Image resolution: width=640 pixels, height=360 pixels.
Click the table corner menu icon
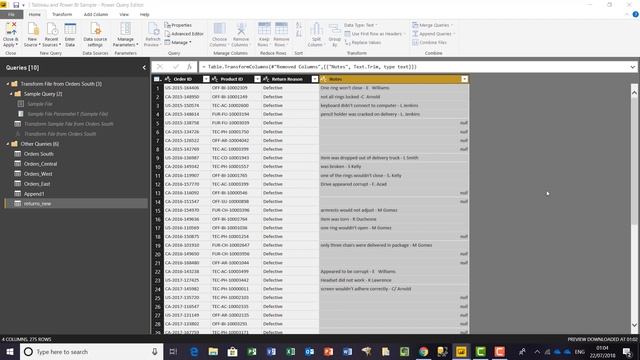coord(158,79)
